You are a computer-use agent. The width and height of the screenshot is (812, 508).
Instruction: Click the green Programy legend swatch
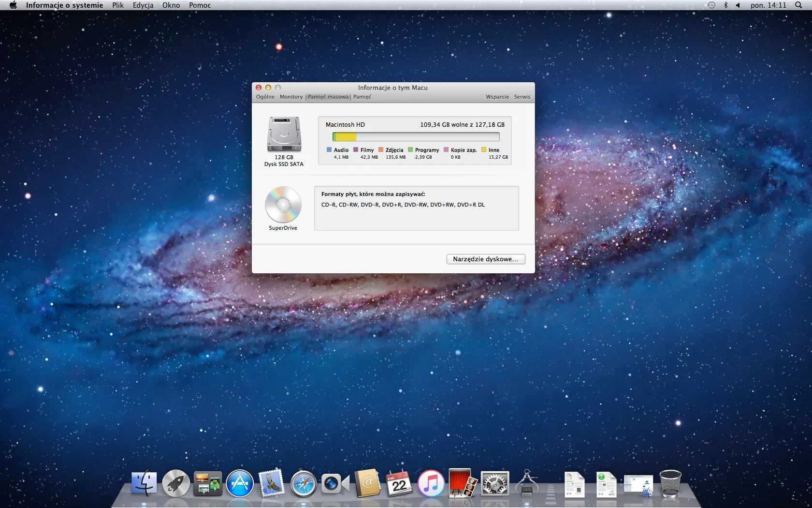[x=410, y=150]
